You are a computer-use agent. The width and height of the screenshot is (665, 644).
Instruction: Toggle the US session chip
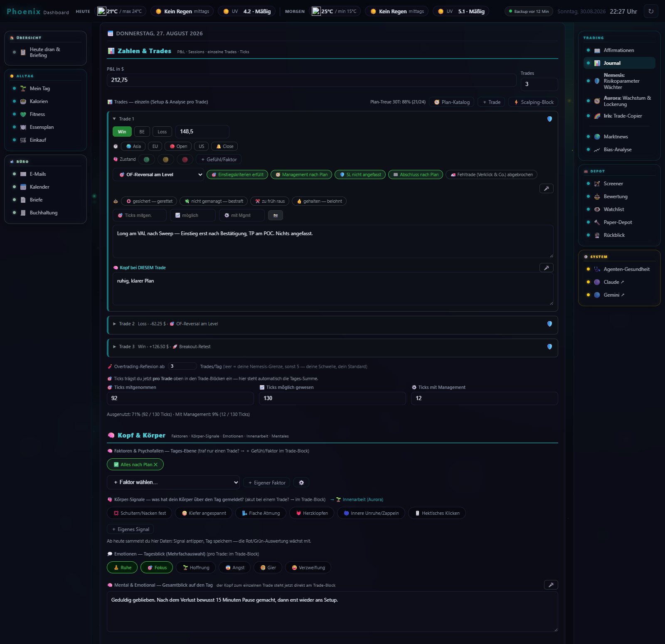point(202,146)
